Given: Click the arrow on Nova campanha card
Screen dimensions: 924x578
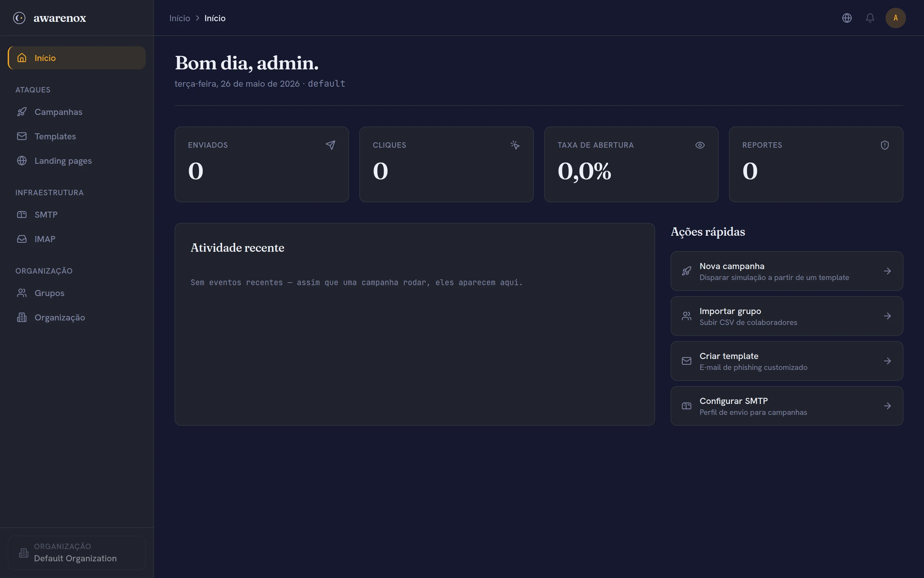Looking at the screenshot, I should click(887, 271).
